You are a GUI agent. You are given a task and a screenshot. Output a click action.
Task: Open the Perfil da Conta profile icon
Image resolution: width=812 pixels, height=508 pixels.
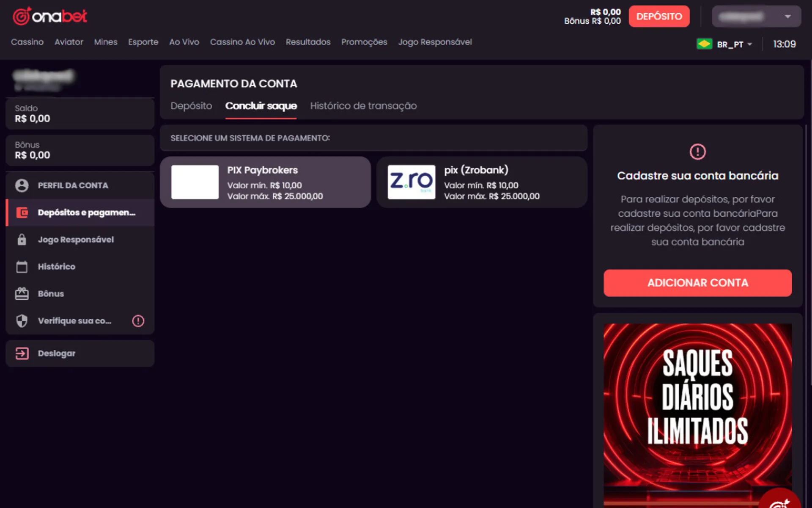click(x=22, y=185)
